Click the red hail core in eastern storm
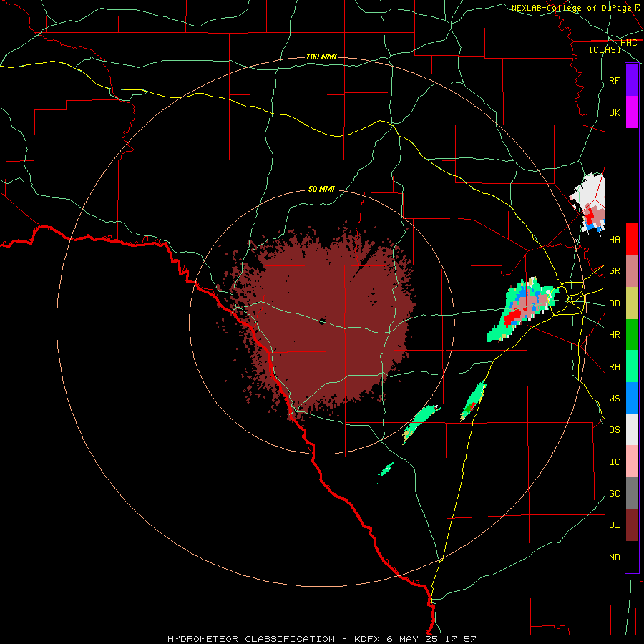The height and width of the screenshot is (644, 644). click(512, 318)
